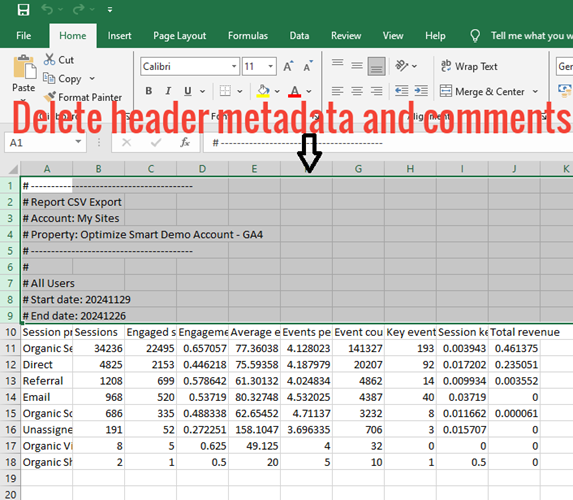
Task: Apply cell borders
Action: tap(225, 91)
